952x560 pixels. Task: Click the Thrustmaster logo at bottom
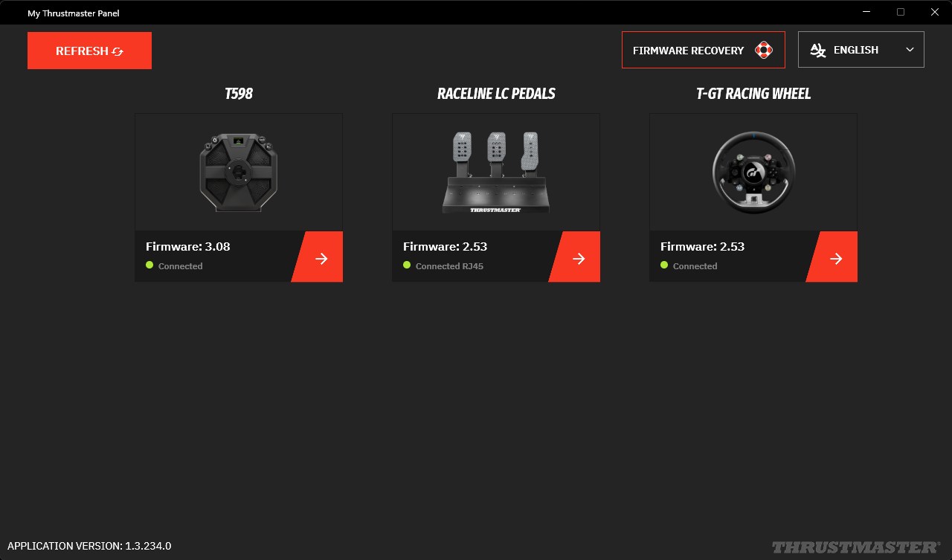(855, 547)
